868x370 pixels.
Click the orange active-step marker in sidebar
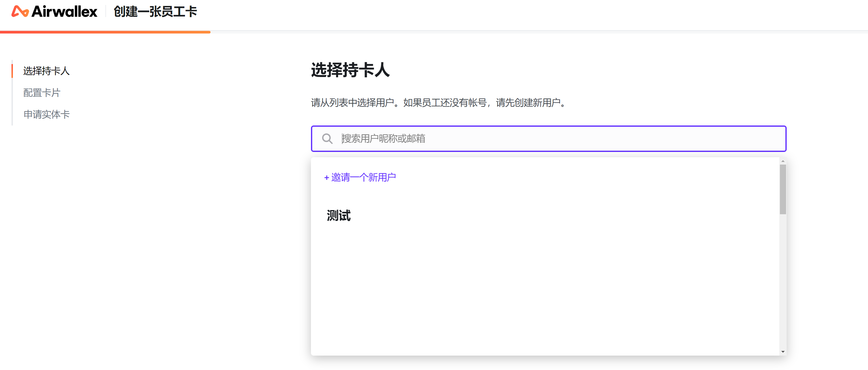tap(12, 71)
